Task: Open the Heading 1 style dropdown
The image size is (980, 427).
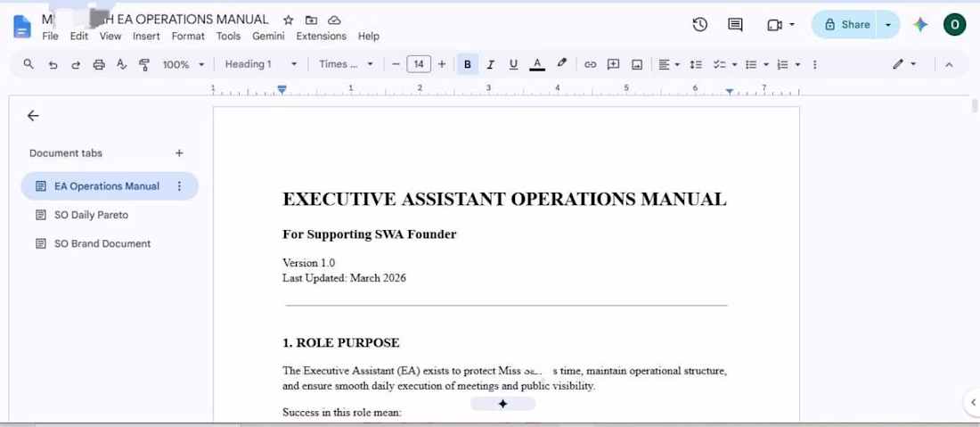Action: (x=261, y=64)
